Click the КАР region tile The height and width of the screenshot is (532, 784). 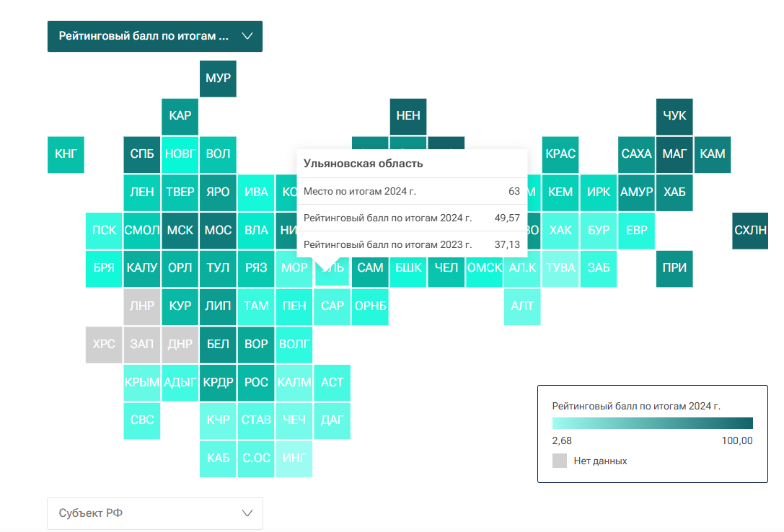[180, 116]
